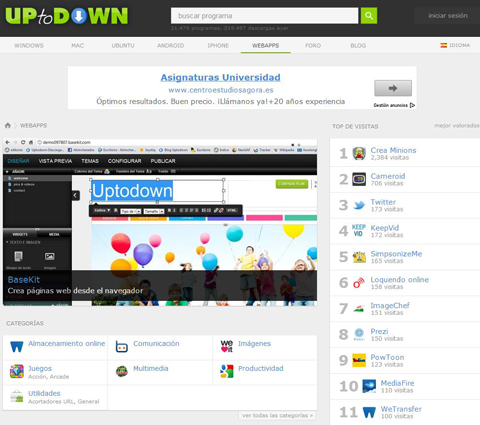This screenshot has width=480, height=425.
Task: Click the Twitter bird icon
Action: tap(359, 205)
